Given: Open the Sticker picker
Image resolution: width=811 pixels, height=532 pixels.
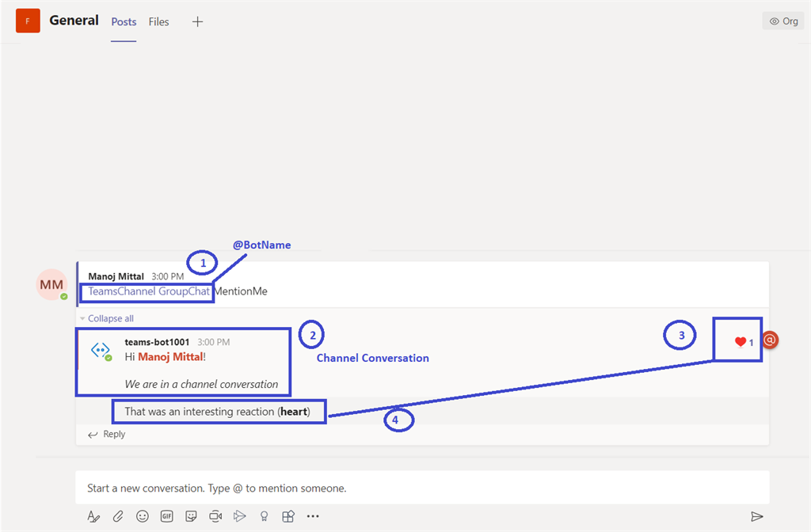Looking at the screenshot, I should pos(191,516).
